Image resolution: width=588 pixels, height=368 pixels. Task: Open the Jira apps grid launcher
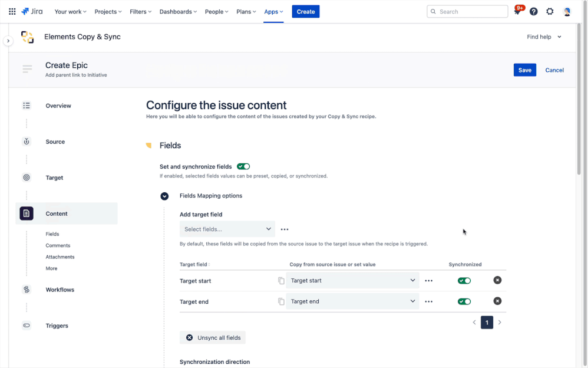pyautogui.click(x=12, y=11)
